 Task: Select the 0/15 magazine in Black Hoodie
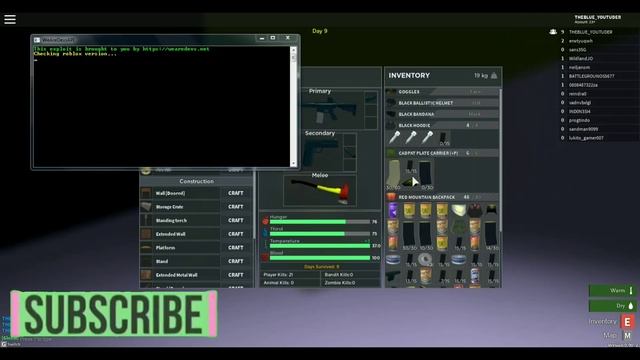(x=444, y=139)
